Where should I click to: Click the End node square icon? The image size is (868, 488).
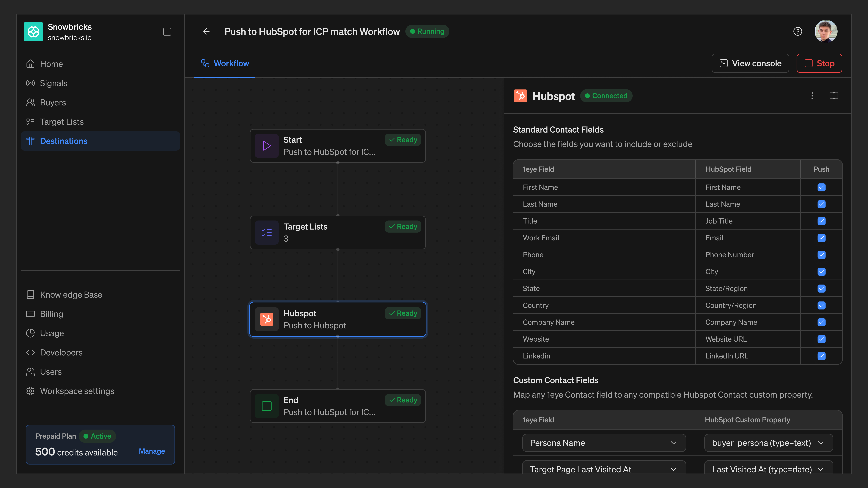267,406
